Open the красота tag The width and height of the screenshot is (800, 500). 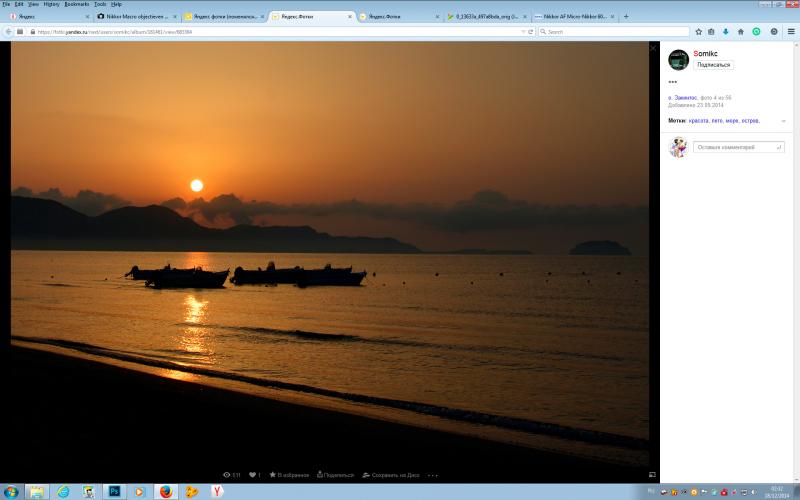698,121
